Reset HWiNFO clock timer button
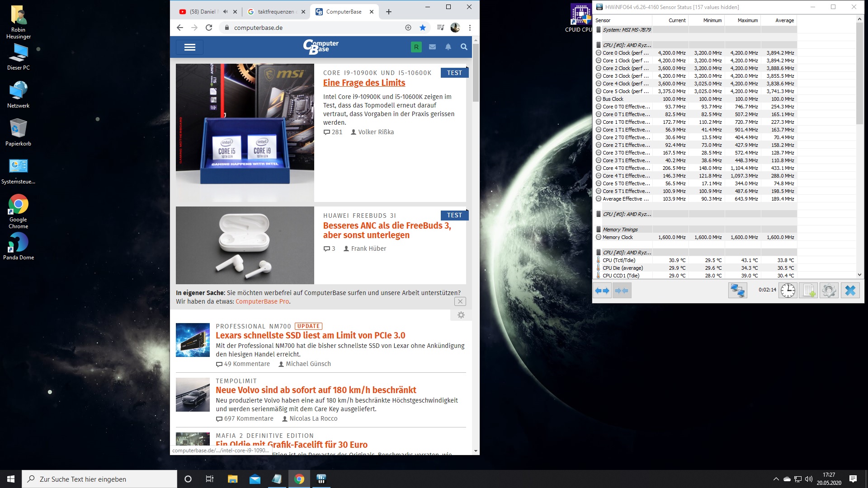This screenshot has width=868, height=488. click(x=788, y=291)
